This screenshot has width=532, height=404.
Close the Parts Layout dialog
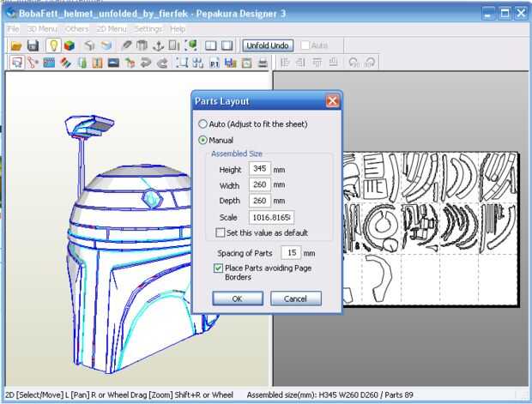tap(332, 100)
